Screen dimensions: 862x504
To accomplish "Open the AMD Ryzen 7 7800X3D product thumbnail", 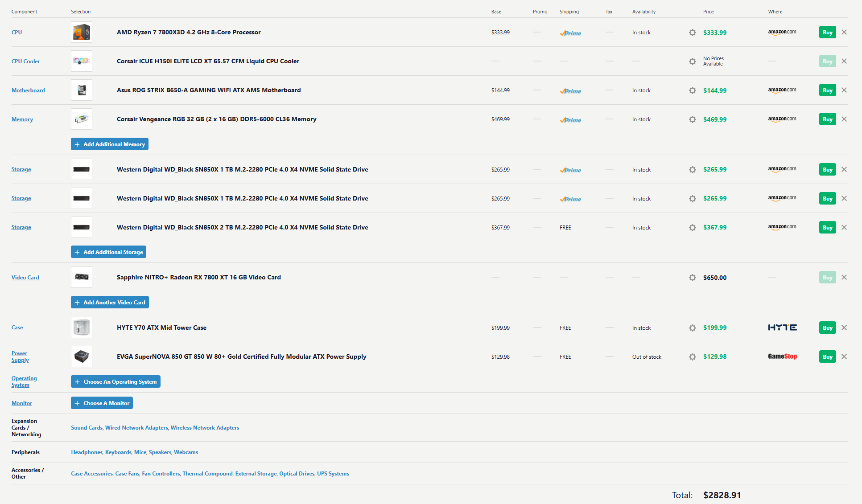I will click(82, 32).
